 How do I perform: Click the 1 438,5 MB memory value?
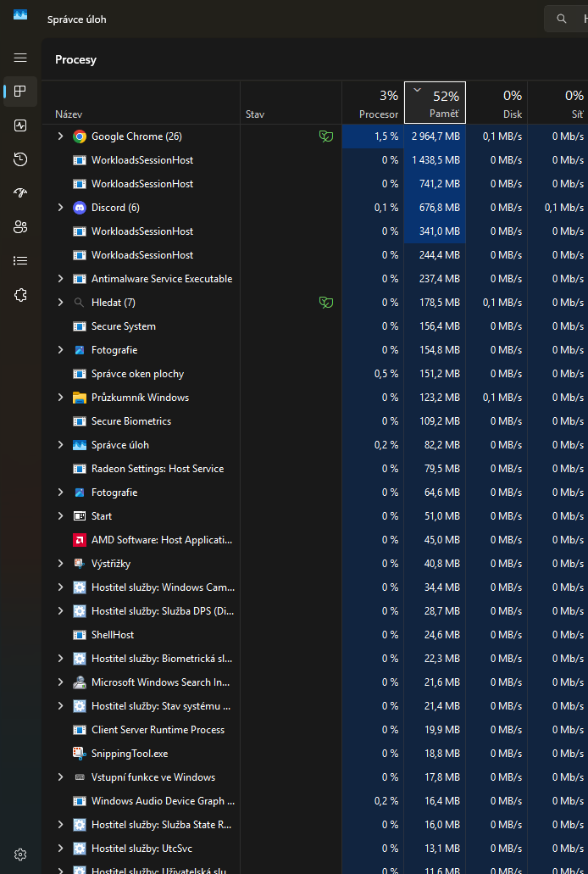tap(435, 160)
